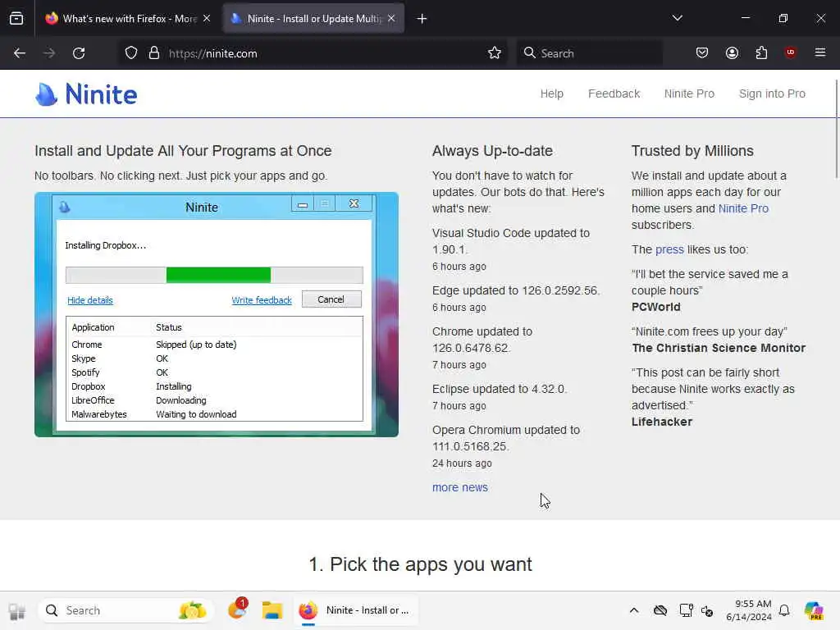The width and height of the screenshot is (840, 630).
Task: Click the Pick the apps you want heading
Action: [x=421, y=564]
